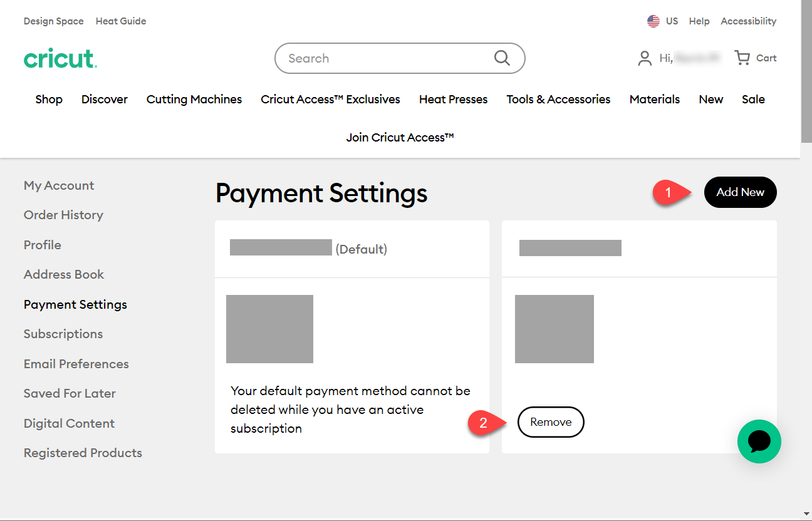Open Tools & Accessories menu
Image resolution: width=812 pixels, height=521 pixels.
(558, 100)
